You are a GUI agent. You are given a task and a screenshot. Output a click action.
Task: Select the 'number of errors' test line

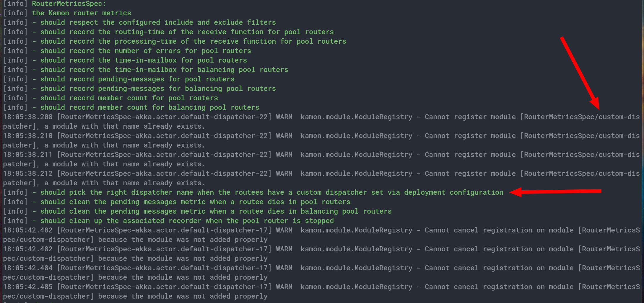[127, 51]
